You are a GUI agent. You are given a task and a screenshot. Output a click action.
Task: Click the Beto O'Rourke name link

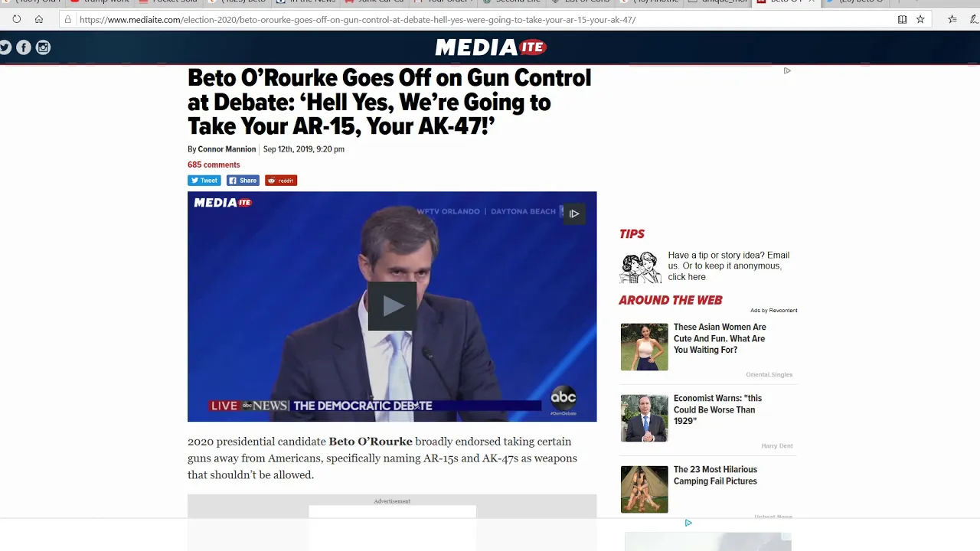click(371, 442)
